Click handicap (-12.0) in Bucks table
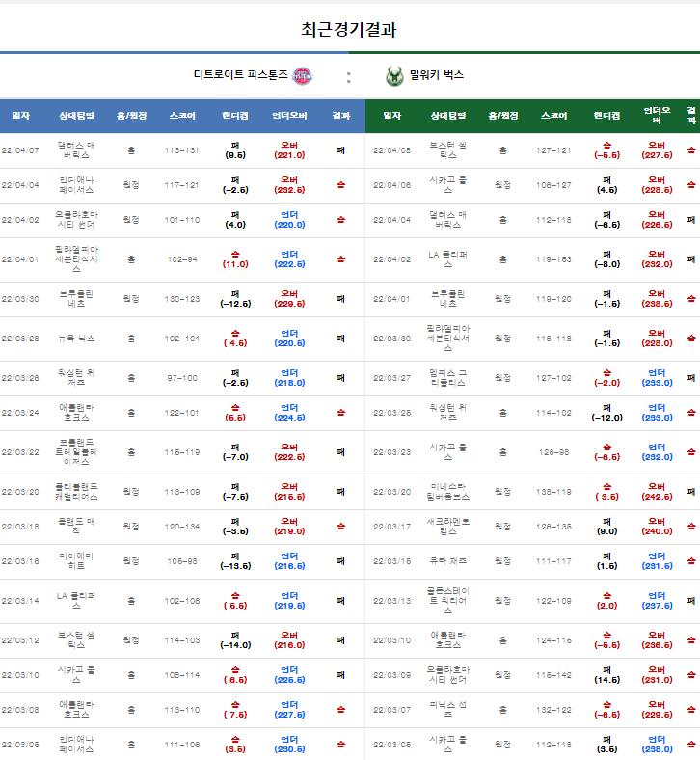 point(606,418)
